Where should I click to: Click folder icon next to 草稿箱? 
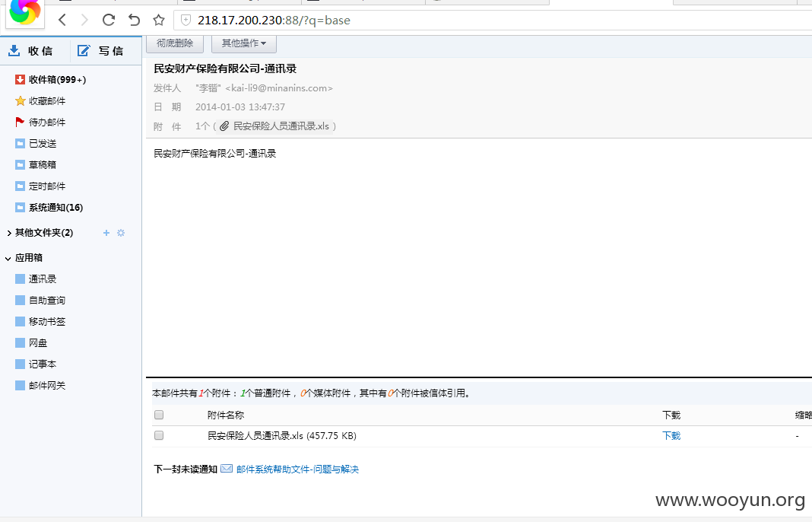21,165
